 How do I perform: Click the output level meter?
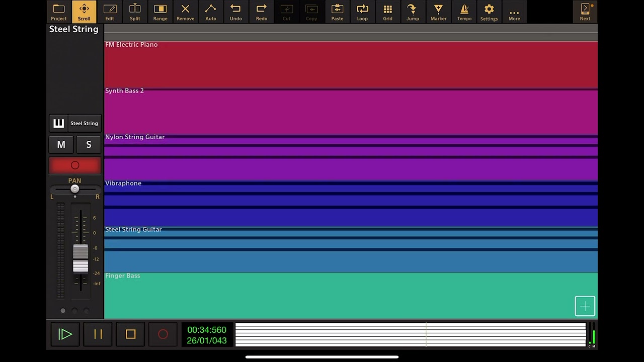coord(592,334)
